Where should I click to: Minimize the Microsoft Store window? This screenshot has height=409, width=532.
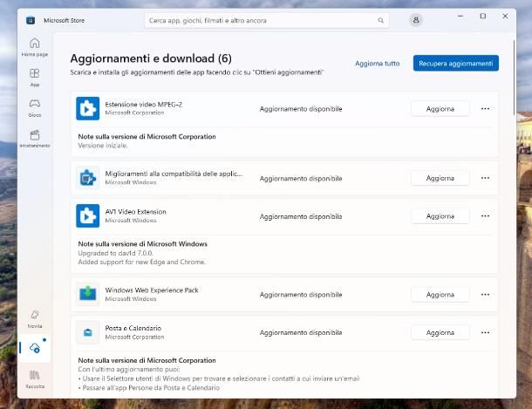click(x=460, y=16)
